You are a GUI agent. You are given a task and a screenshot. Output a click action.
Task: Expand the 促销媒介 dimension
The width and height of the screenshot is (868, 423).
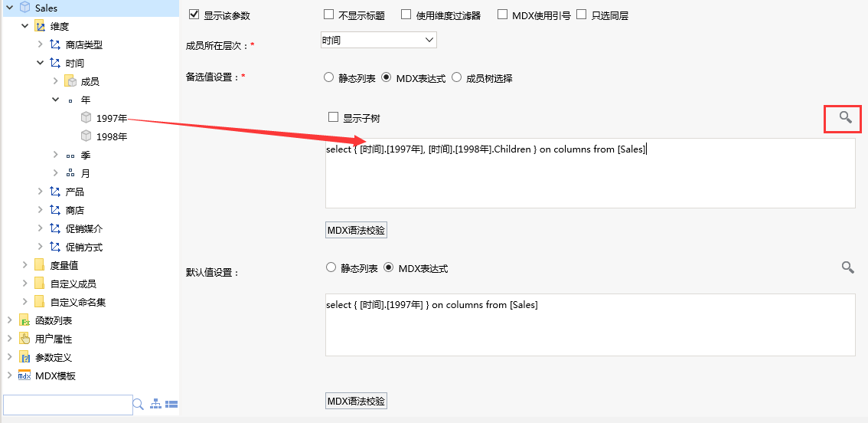click(x=41, y=228)
